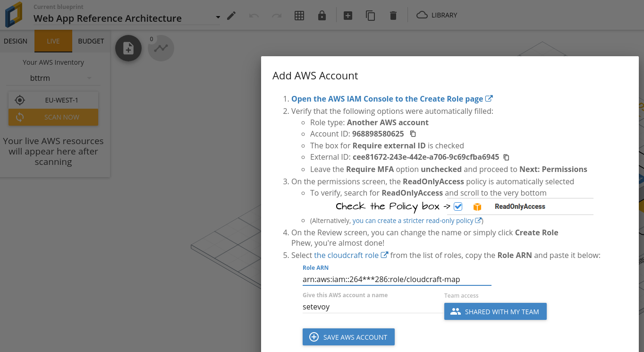
Task: Toggle Shared With My Team access
Action: [x=495, y=312]
